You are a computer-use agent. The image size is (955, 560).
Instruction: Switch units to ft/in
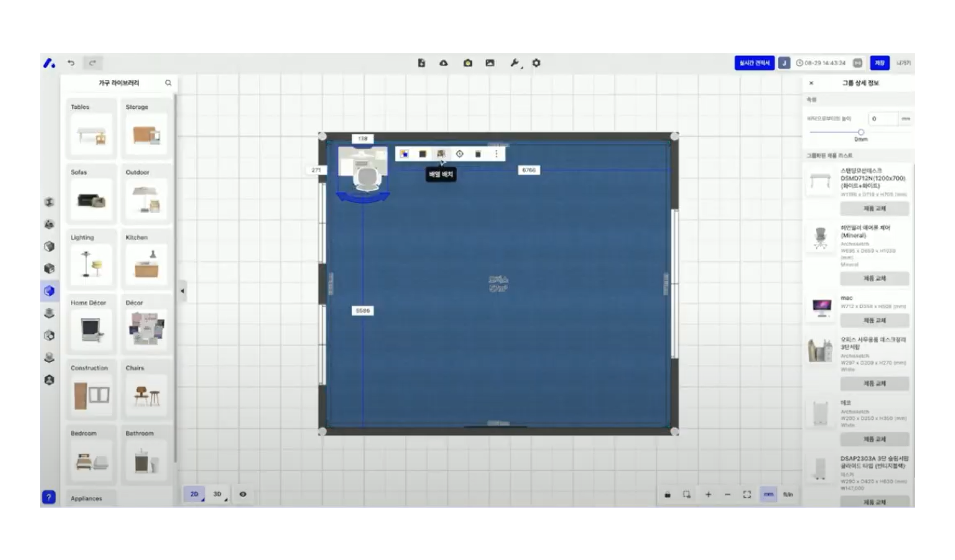coord(787,494)
